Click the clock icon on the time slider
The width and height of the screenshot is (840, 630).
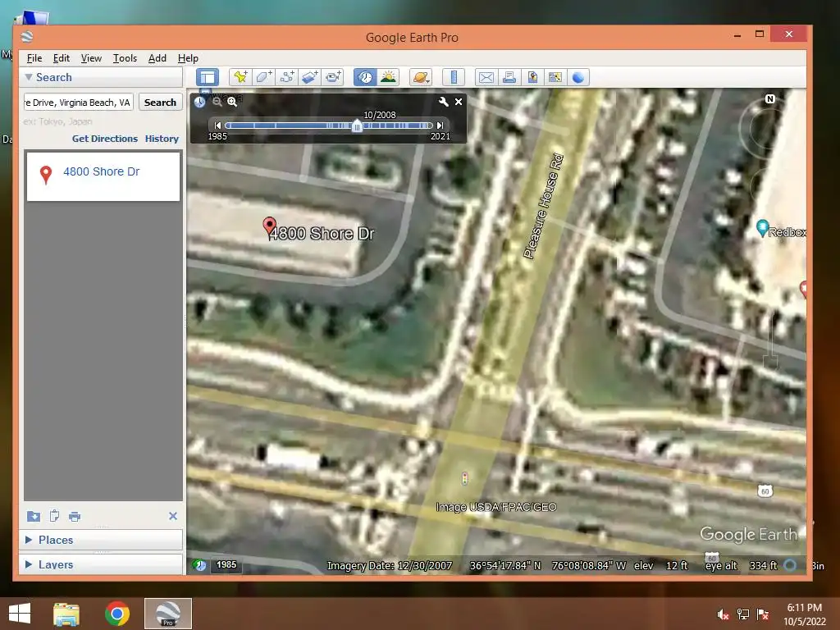pyautogui.click(x=200, y=102)
